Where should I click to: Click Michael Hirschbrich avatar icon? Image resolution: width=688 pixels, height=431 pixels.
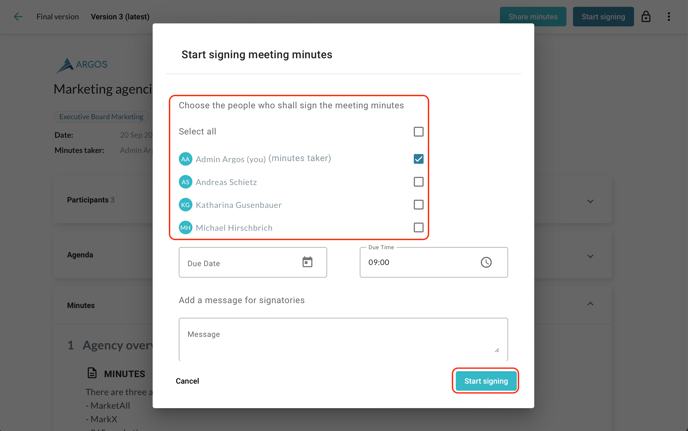pyautogui.click(x=185, y=228)
